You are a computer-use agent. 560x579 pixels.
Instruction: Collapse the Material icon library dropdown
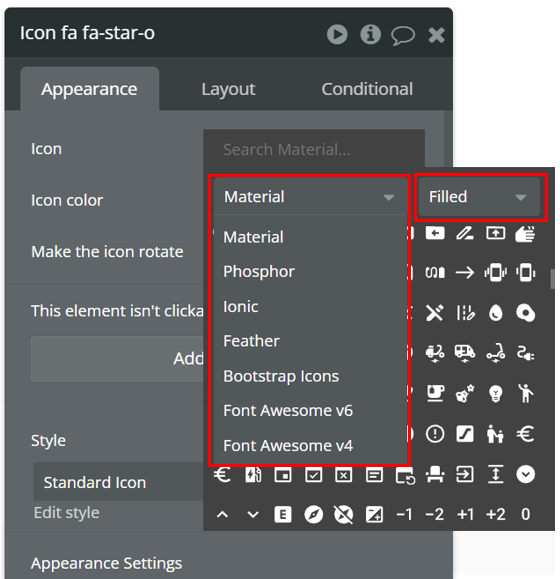310,196
